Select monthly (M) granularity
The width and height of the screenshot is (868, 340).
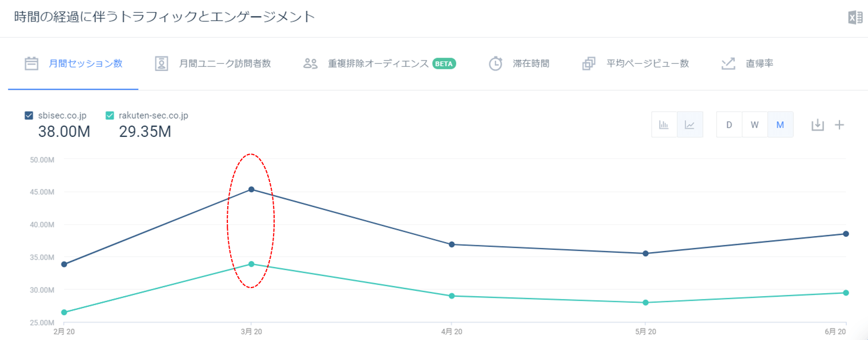[780, 124]
